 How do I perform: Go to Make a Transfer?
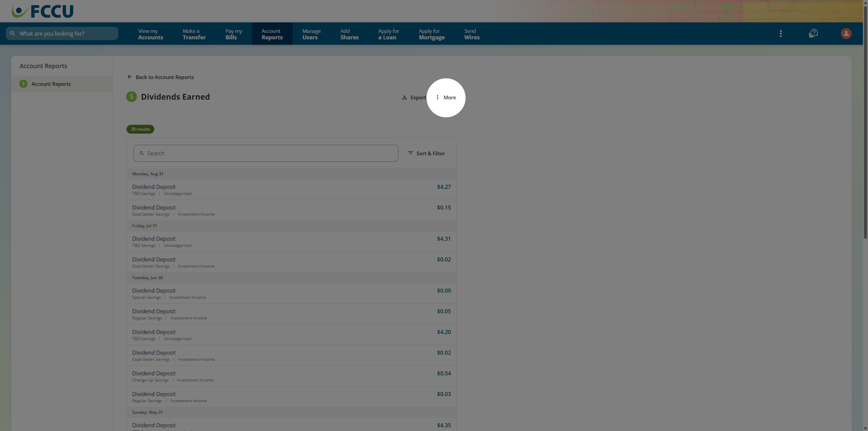[194, 34]
